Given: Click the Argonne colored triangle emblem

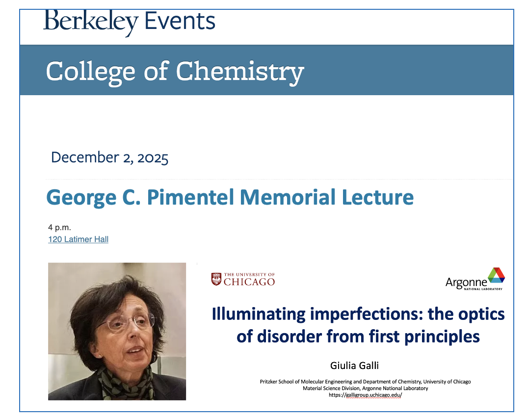Looking at the screenshot, I should [x=496, y=276].
